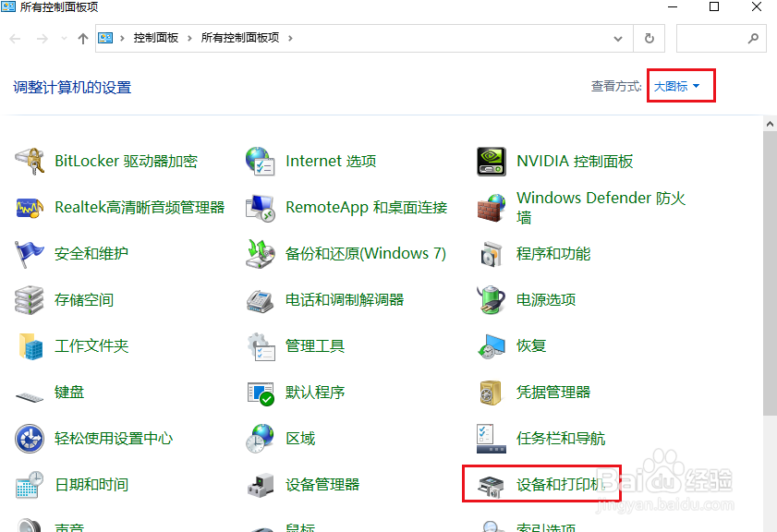Open the 设备和打印机 text link

pyautogui.click(x=561, y=485)
